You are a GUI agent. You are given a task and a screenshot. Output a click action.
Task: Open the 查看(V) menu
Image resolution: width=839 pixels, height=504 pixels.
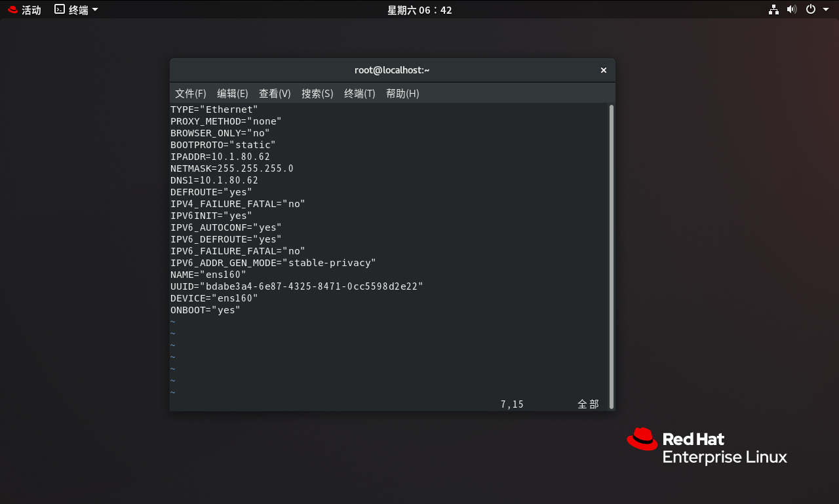click(x=275, y=94)
